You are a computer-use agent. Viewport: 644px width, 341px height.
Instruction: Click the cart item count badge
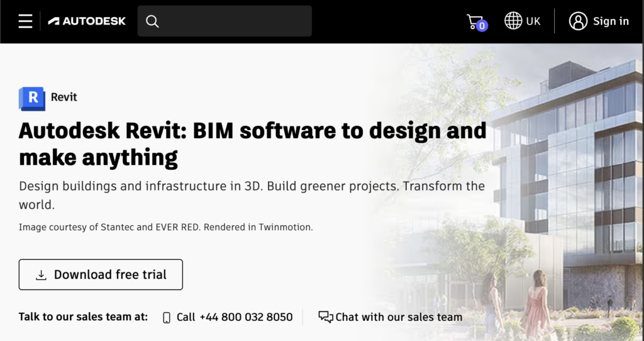(x=482, y=26)
